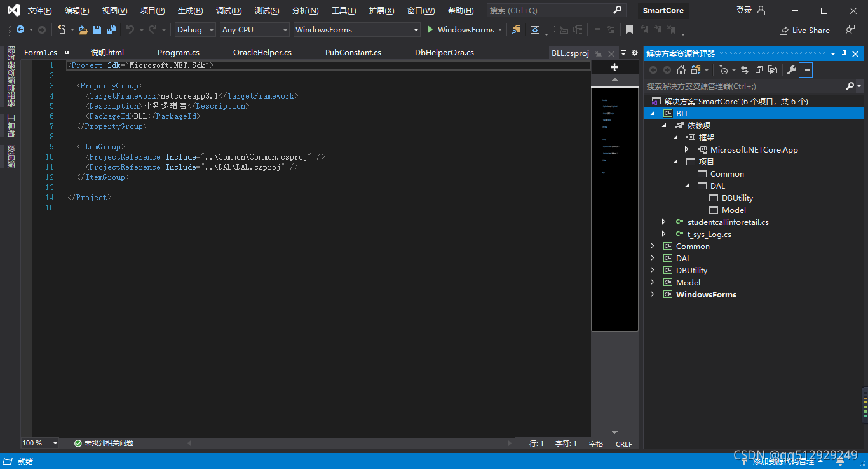Open Solution Explorer window options dropdown arrow
Image resolution: width=868 pixels, height=469 pixels.
[833, 53]
